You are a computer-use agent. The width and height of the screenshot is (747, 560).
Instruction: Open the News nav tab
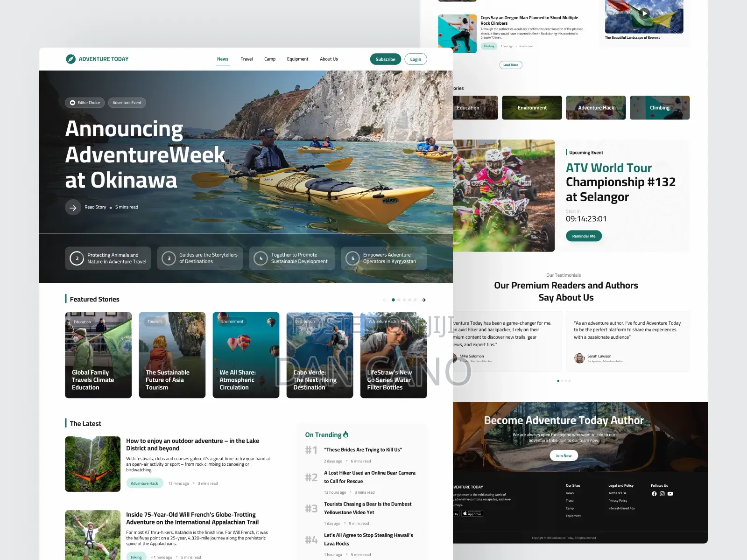tap(223, 59)
